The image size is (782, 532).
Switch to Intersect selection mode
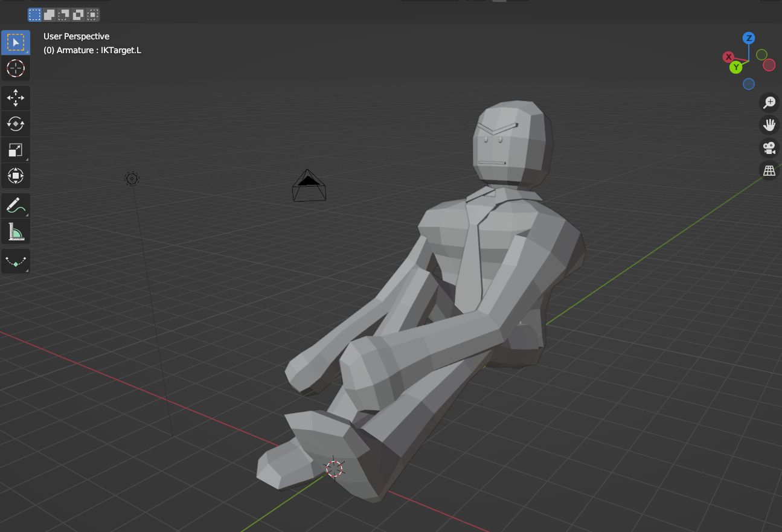click(93, 14)
